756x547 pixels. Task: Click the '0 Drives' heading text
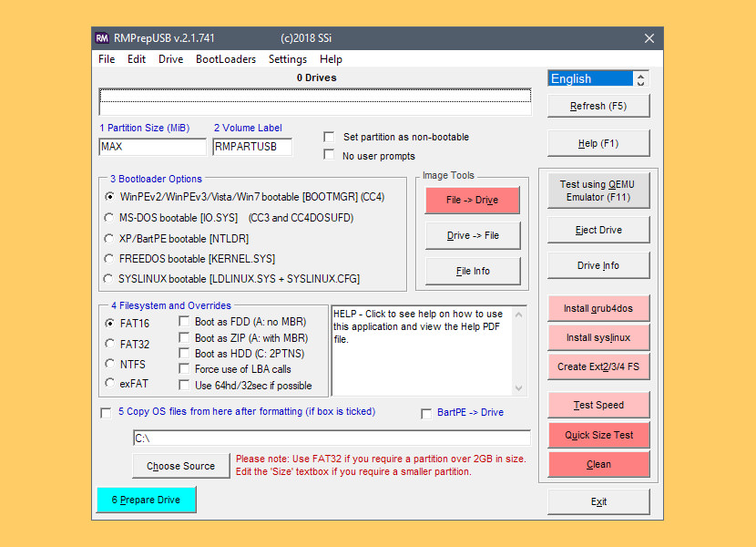(x=316, y=77)
